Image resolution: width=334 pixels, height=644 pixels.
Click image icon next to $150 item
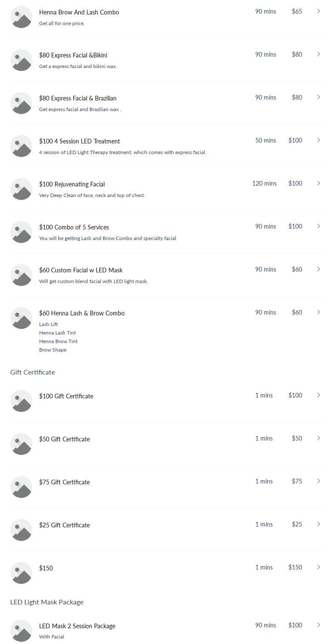pos(21,573)
